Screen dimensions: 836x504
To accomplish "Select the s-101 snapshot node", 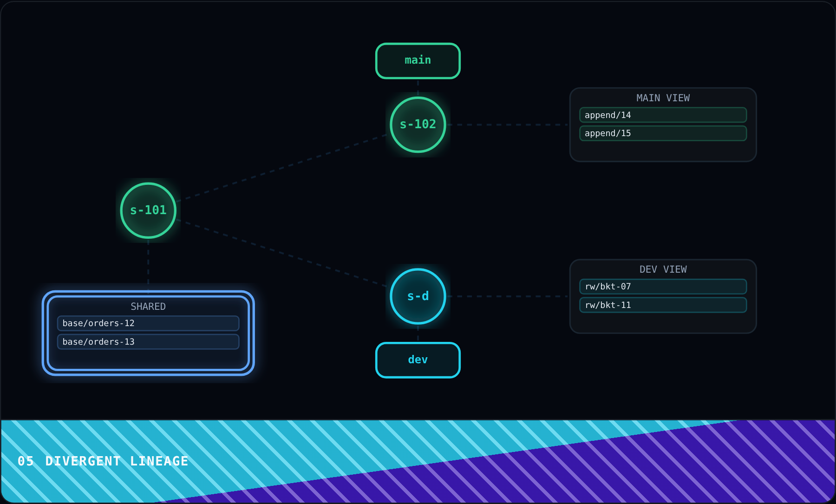I will 148,210.
